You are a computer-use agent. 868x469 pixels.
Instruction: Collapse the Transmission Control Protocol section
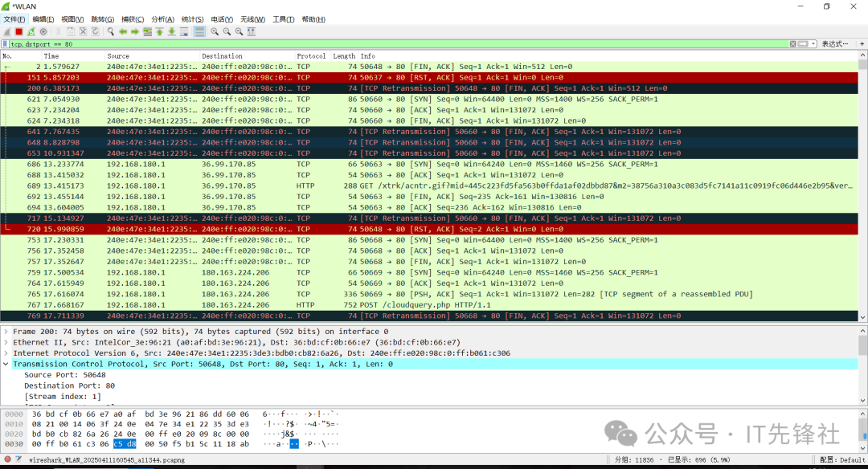(6, 364)
